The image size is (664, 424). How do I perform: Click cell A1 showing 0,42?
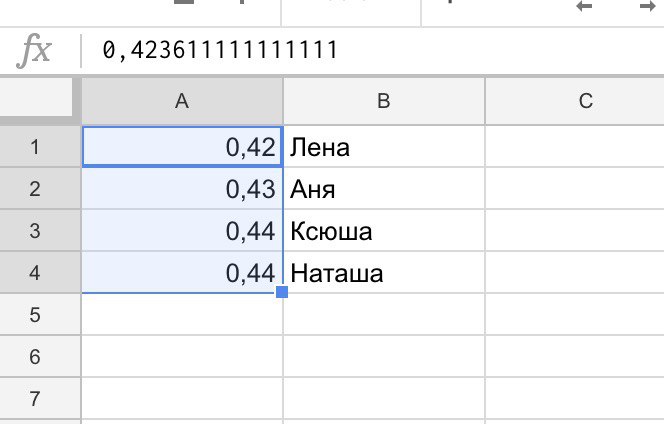tap(183, 147)
